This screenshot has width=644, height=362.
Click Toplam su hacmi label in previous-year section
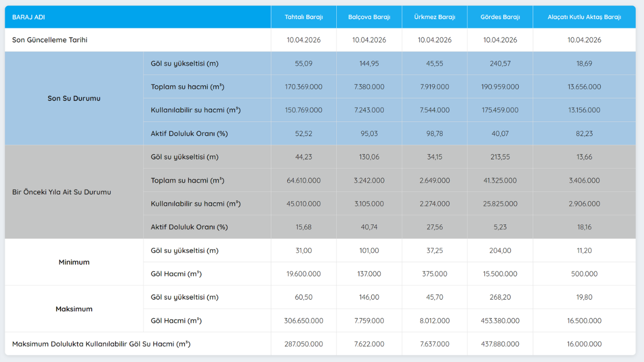click(187, 180)
